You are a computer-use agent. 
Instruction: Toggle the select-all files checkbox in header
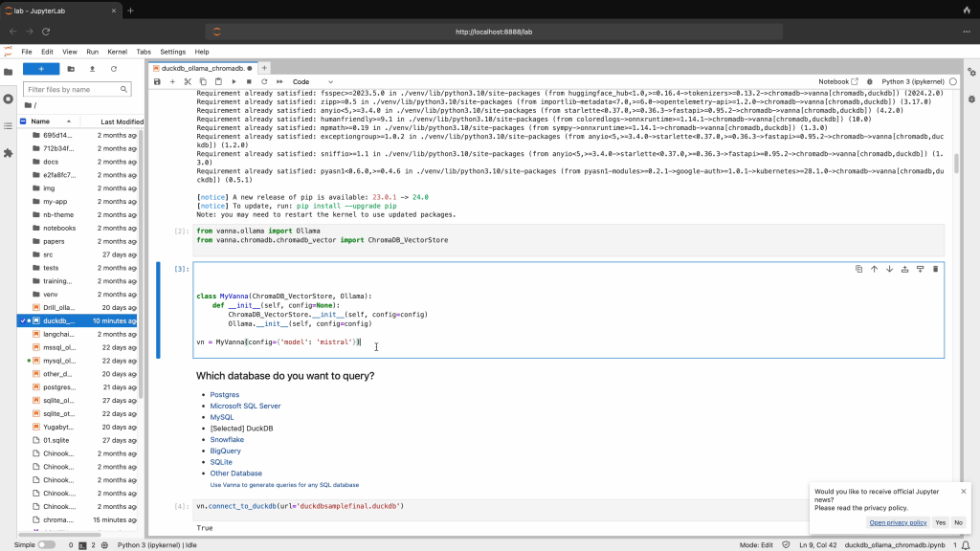click(x=23, y=121)
